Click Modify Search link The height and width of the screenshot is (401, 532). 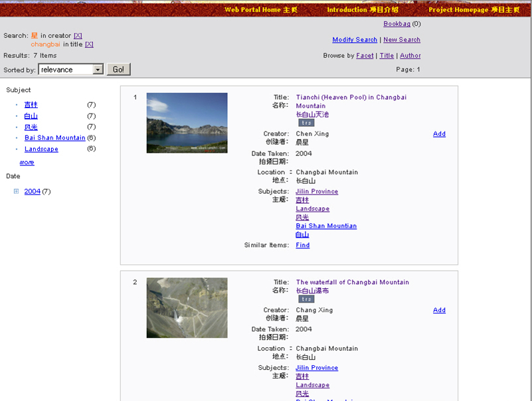pos(355,40)
